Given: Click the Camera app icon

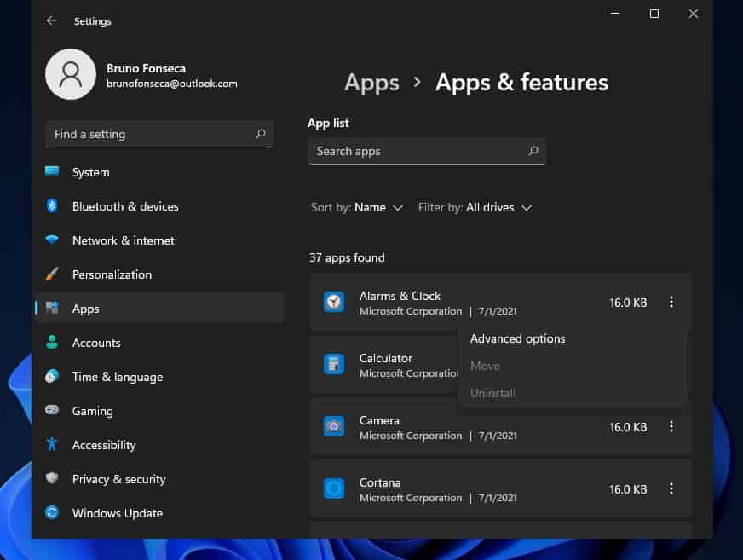Looking at the screenshot, I should coord(334,427).
